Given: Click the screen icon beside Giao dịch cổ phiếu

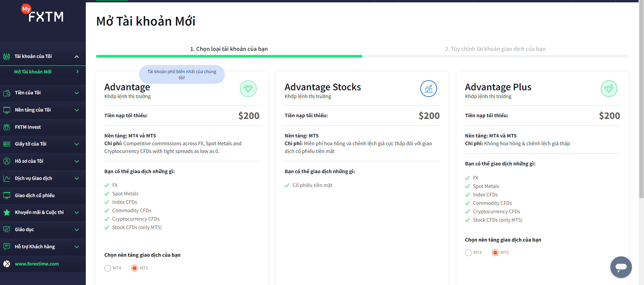Looking at the screenshot, I should pyautogui.click(x=7, y=196).
